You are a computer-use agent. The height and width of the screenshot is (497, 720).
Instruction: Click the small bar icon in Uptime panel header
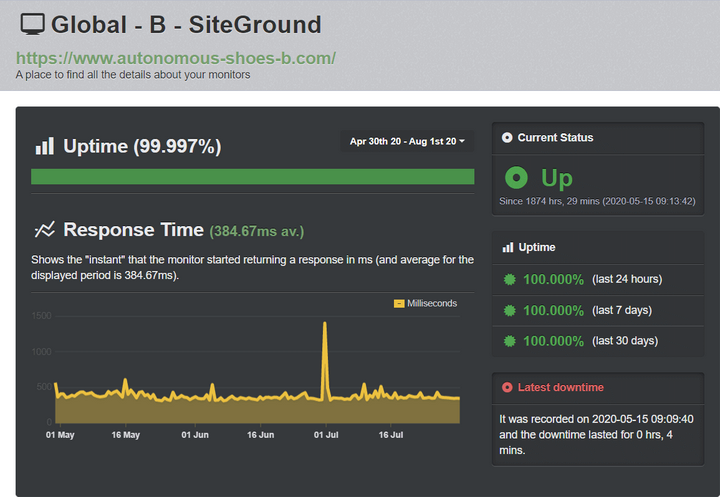[x=508, y=248]
